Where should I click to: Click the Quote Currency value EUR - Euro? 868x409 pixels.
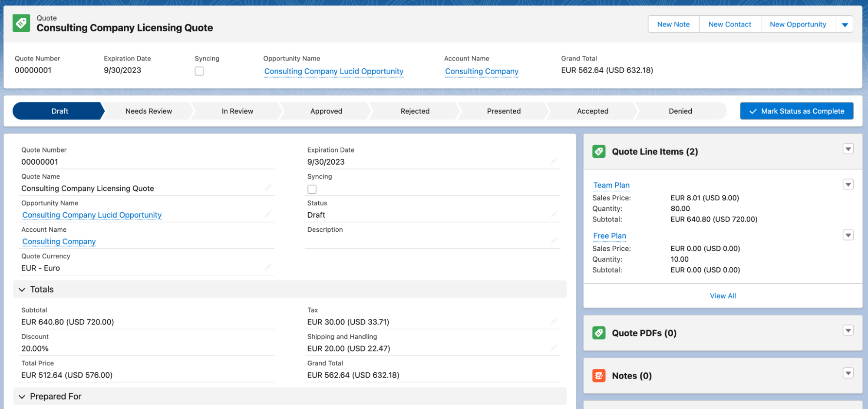41,268
